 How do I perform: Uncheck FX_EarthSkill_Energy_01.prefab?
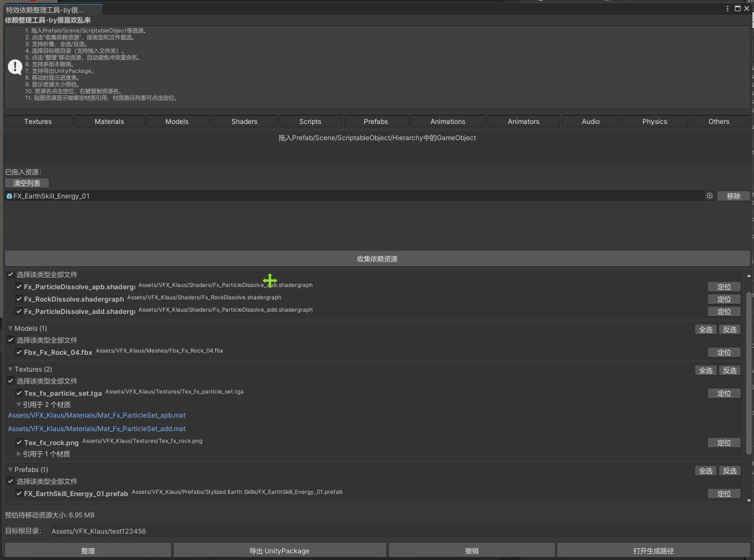(19, 493)
